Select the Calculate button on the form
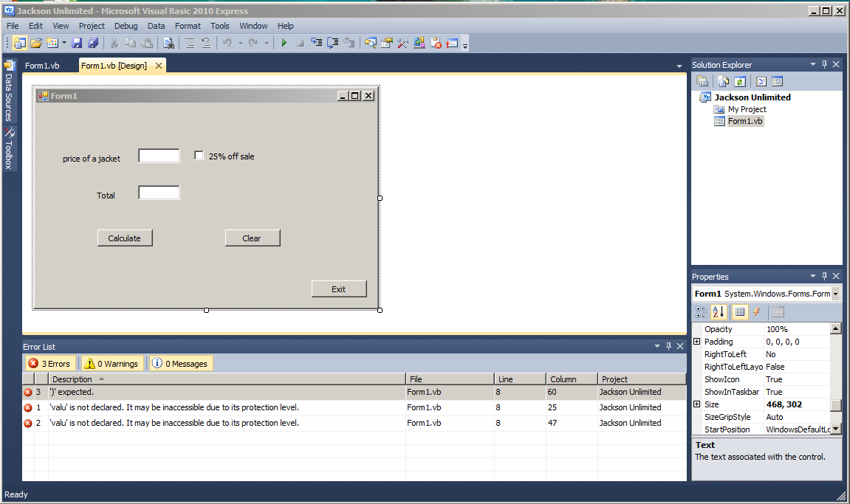850x504 pixels. point(125,238)
